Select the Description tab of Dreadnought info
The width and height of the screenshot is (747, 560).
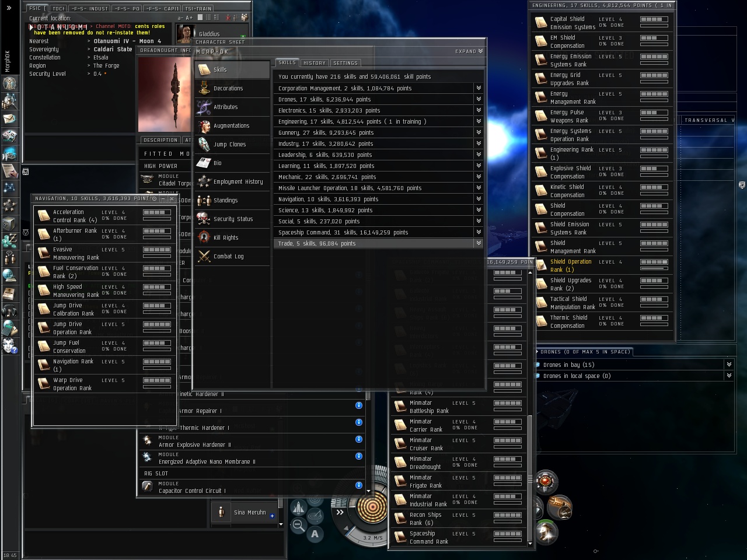(160, 140)
